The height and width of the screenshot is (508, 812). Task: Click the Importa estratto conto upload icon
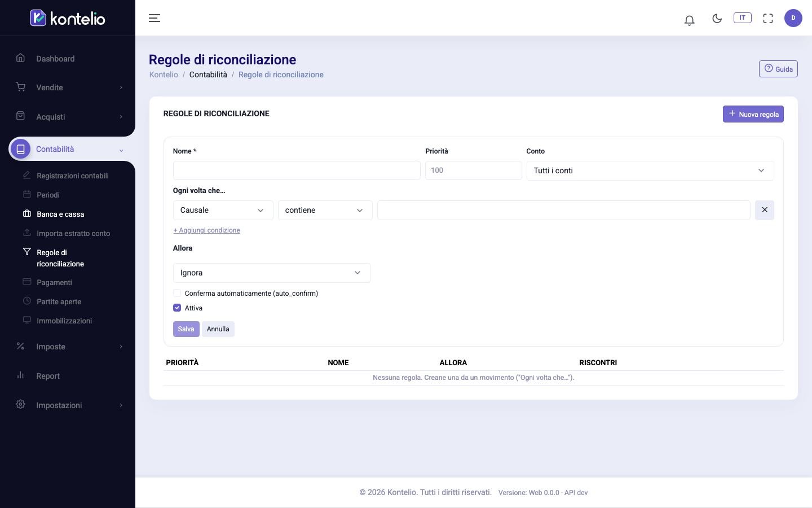[27, 233]
